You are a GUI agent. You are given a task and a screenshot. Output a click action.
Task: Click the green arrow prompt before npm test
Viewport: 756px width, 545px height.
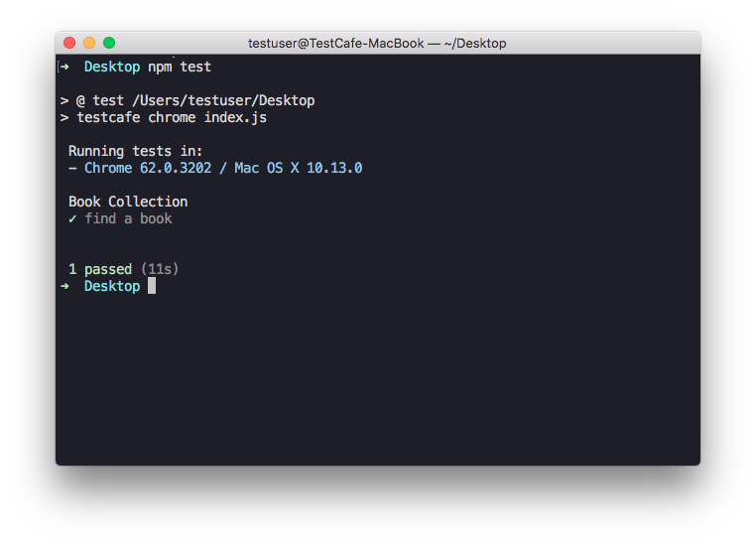[64, 67]
